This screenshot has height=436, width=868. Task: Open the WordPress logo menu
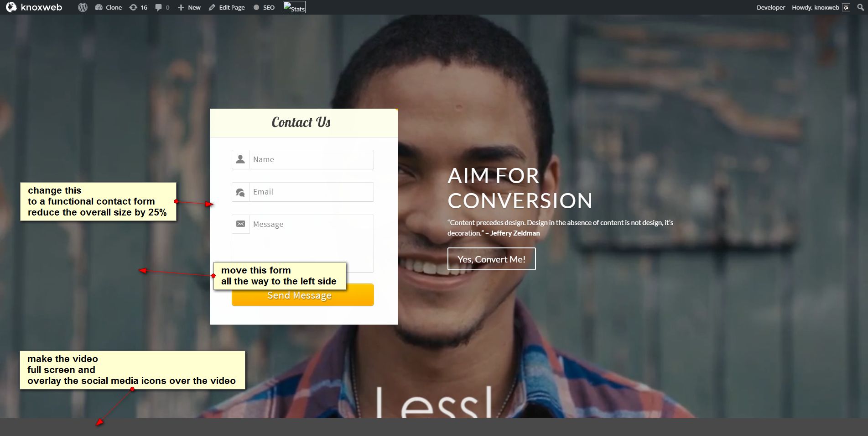coord(83,7)
